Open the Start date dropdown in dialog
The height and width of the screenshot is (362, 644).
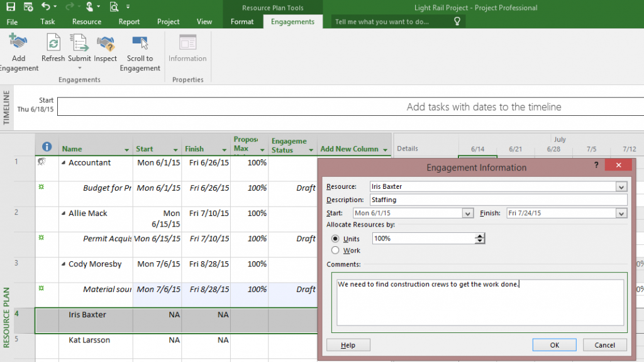tap(467, 213)
